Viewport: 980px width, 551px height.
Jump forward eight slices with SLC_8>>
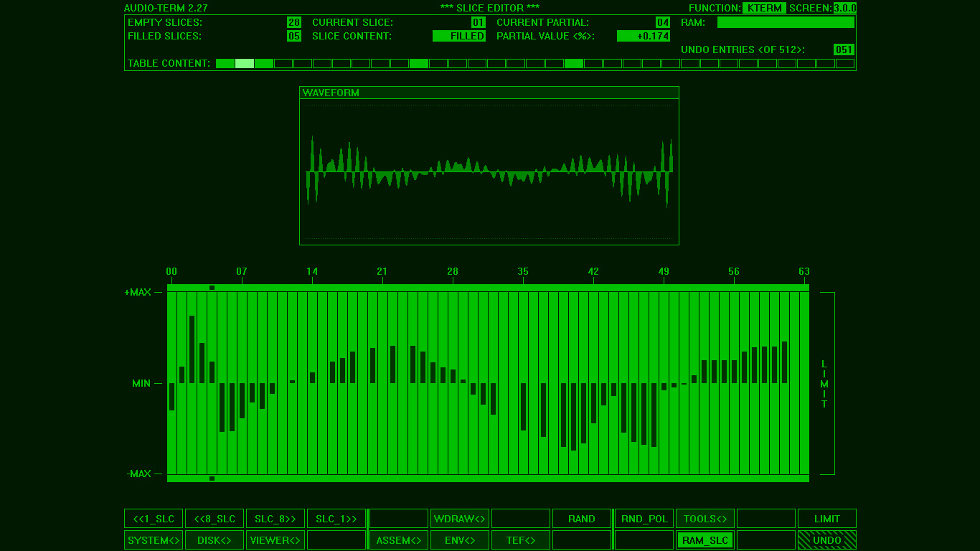click(x=275, y=518)
